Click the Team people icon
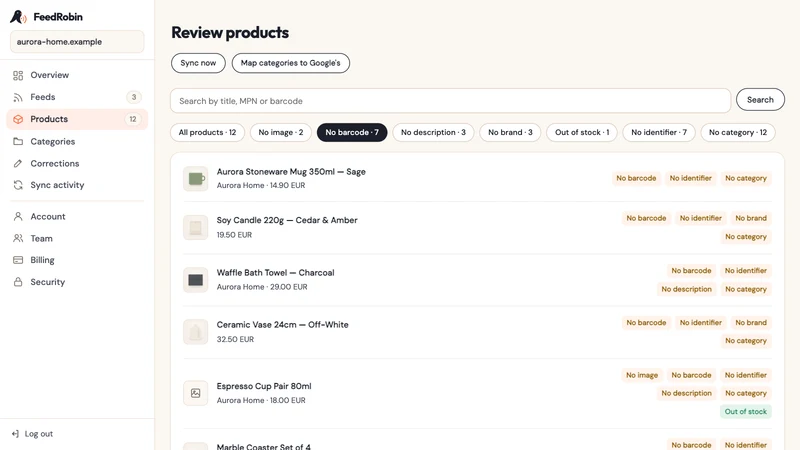The width and height of the screenshot is (800, 450). tap(18, 239)
